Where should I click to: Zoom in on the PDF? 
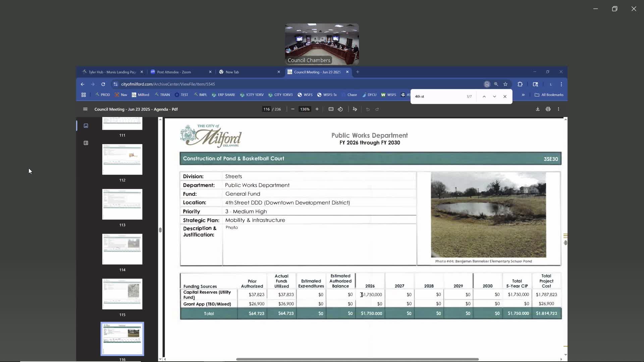[x=317, y=109]
